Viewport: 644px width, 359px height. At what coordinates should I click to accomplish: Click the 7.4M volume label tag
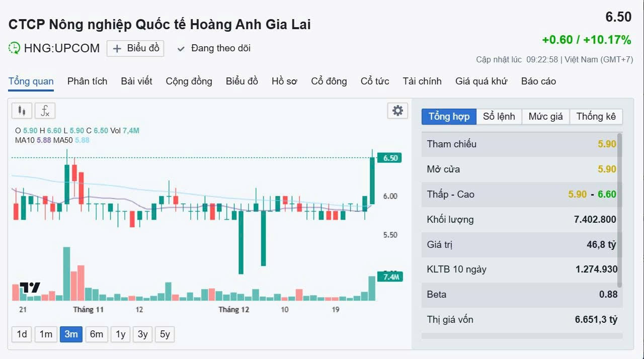[x=390, y=277]
